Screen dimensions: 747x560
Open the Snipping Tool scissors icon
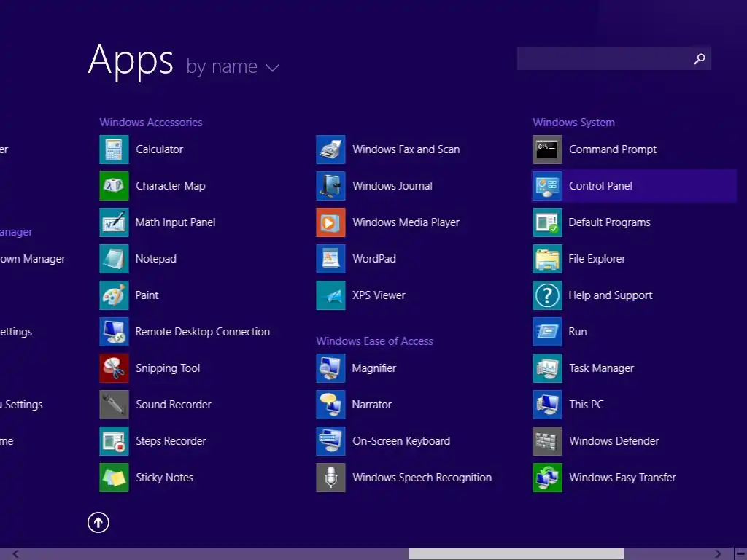pyautogui.click(x=114, y=368)
